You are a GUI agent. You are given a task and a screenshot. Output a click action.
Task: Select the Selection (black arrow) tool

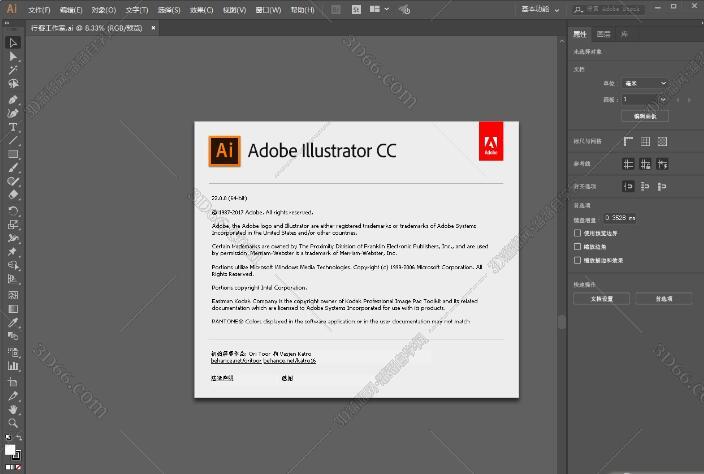[x=13, y=43]
